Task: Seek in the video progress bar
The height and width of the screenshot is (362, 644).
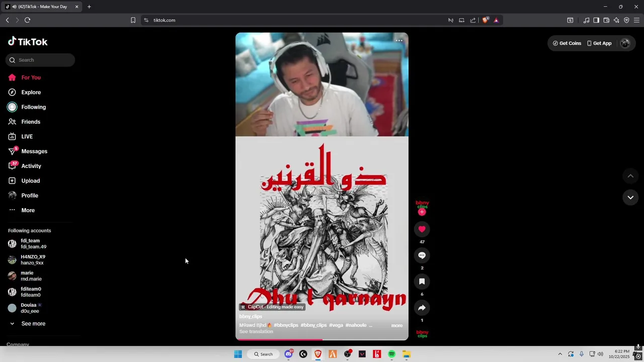Action: tap(322, 339)
